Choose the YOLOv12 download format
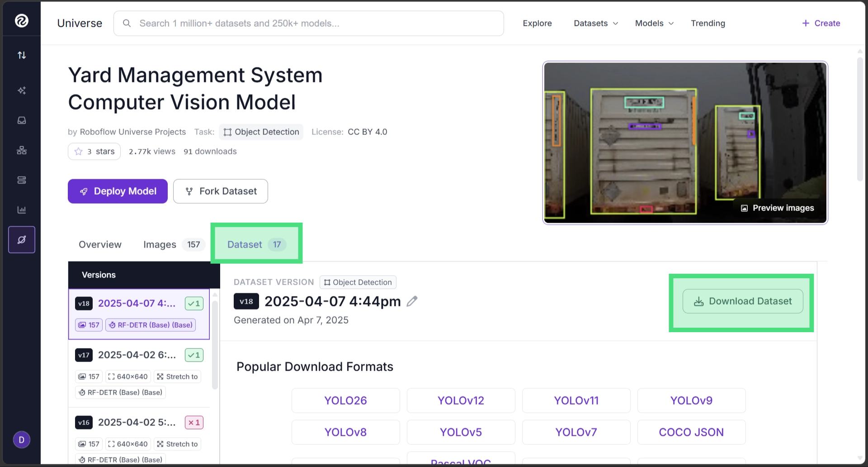The image size is (868, 467). point(461,400)
